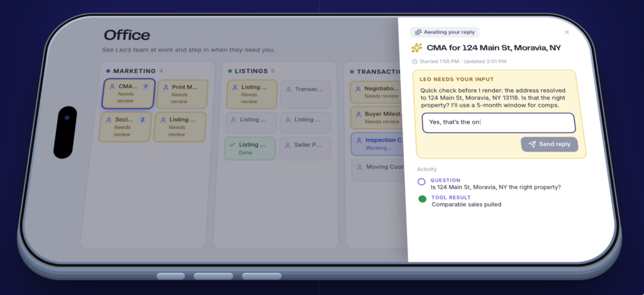This screenshot has width=644, height=295.
Task: Click the Awaiting your reply badge
Action: click(445, 32)
